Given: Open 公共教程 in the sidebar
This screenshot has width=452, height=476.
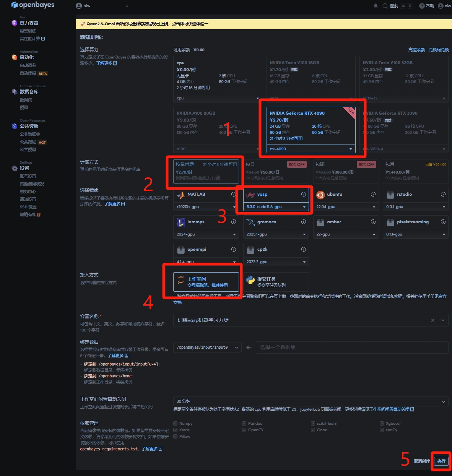Looking at the screenshot, I should pyautogui.click(x=28, y=142).
